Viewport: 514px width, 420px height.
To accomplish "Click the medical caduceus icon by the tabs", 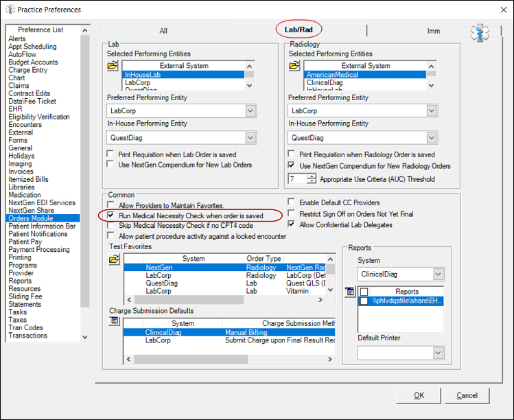I will [480, 33].
